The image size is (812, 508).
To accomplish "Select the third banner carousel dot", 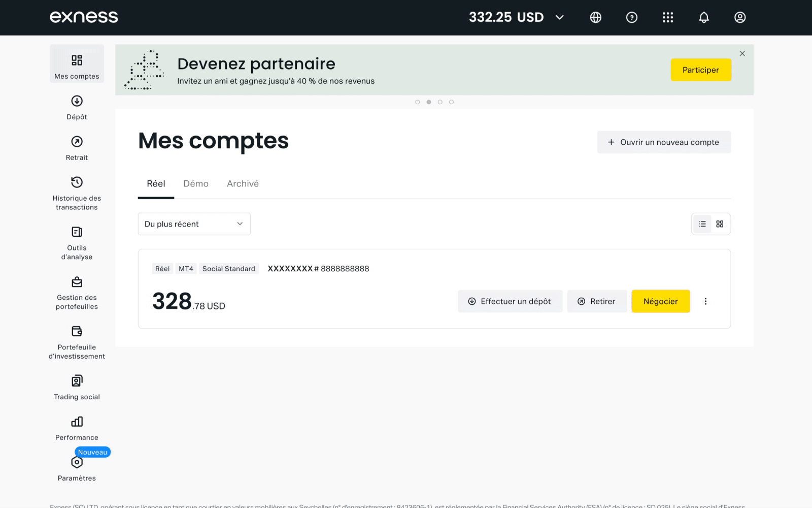I will tap(440, 102).
